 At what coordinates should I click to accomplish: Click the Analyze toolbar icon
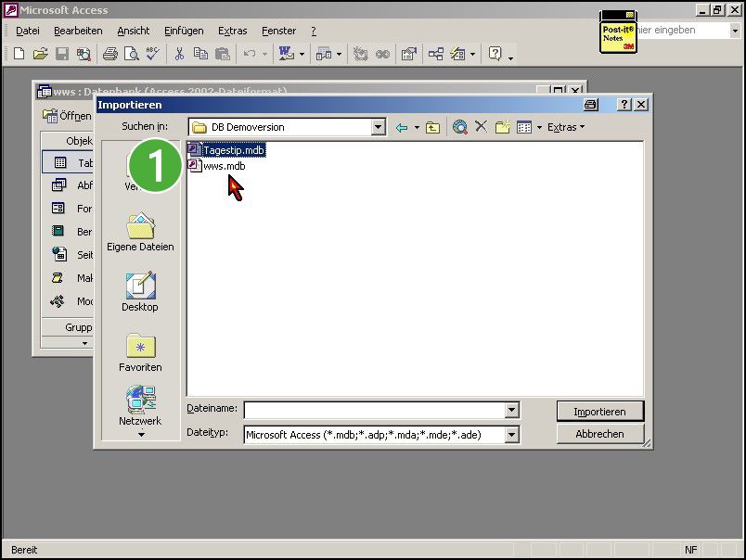tap(324, 54)
